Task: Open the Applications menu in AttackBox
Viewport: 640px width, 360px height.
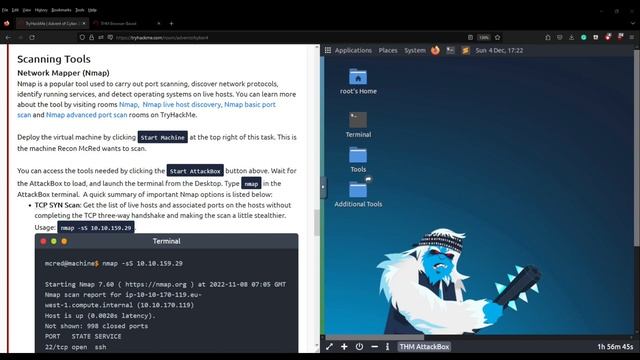Action: (x=353, y=50)
